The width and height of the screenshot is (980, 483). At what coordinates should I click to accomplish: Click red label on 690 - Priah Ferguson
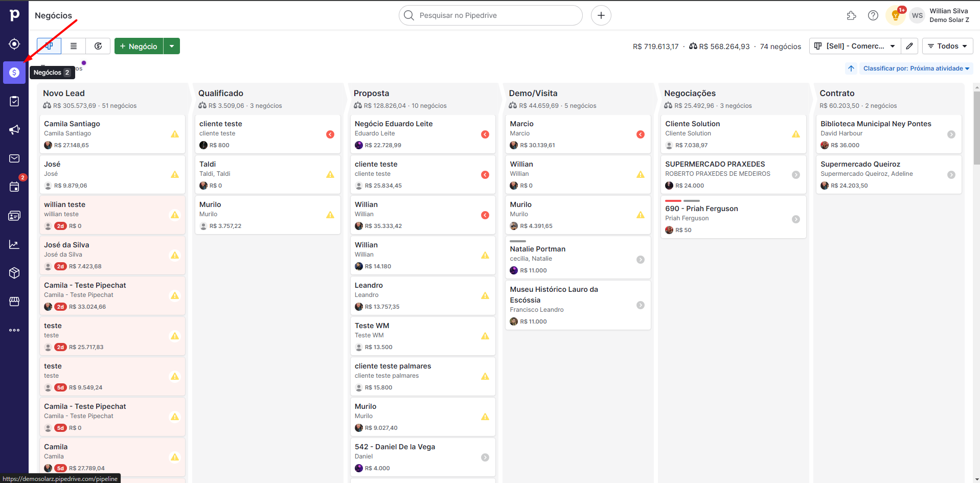pyautogui.click(x=673, y=201)
